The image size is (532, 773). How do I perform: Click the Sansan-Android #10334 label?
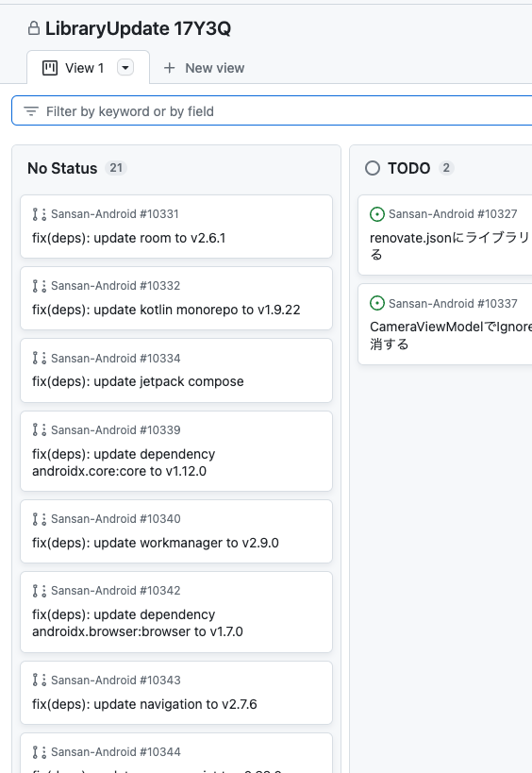tap(116, 358)
